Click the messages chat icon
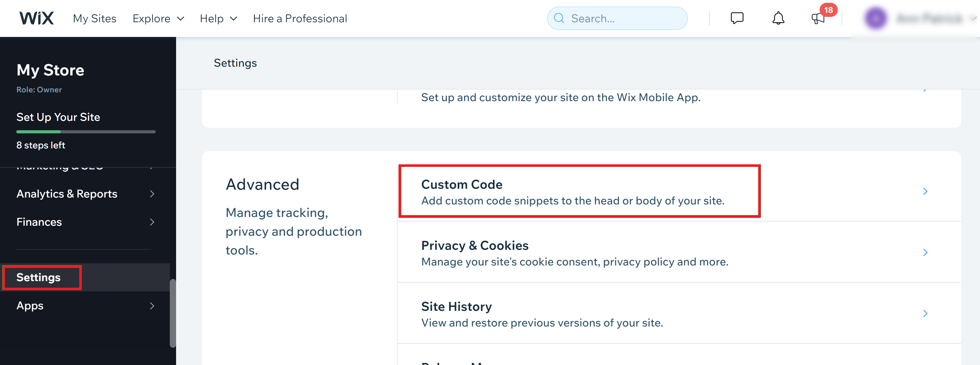This screenshot has width=980, height=365. 738,18
